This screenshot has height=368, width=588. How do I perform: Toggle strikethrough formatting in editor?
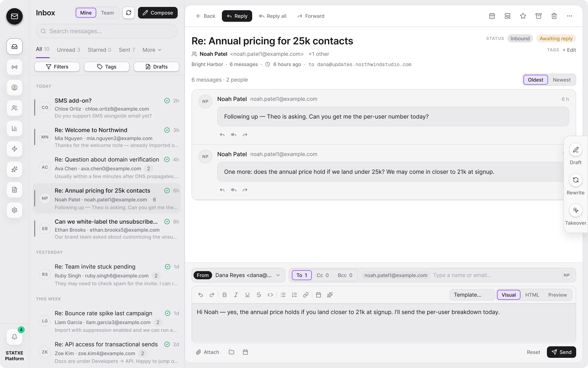coord(259,295)
